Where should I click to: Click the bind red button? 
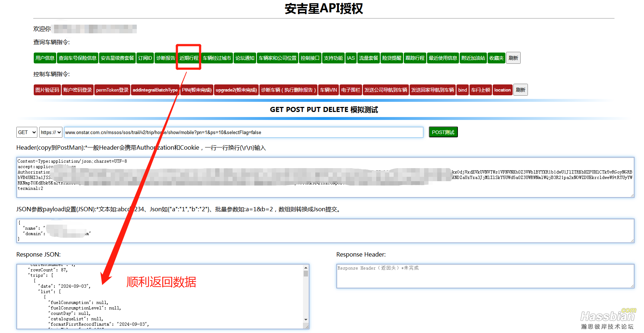463,90
